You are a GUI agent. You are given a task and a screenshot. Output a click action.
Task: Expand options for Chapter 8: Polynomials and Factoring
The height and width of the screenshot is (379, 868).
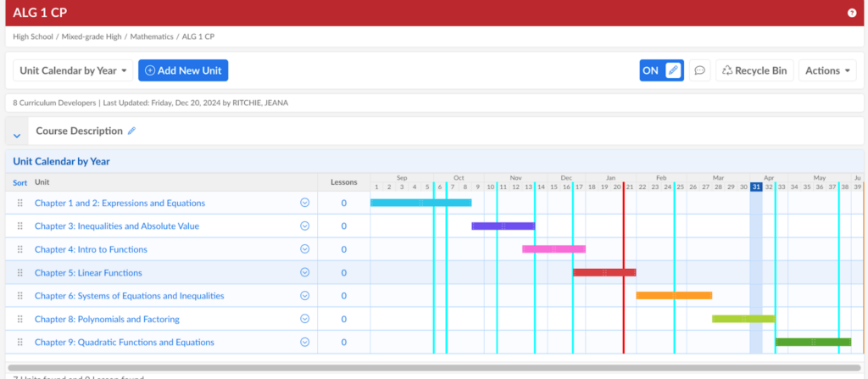[x=304, y=320]
